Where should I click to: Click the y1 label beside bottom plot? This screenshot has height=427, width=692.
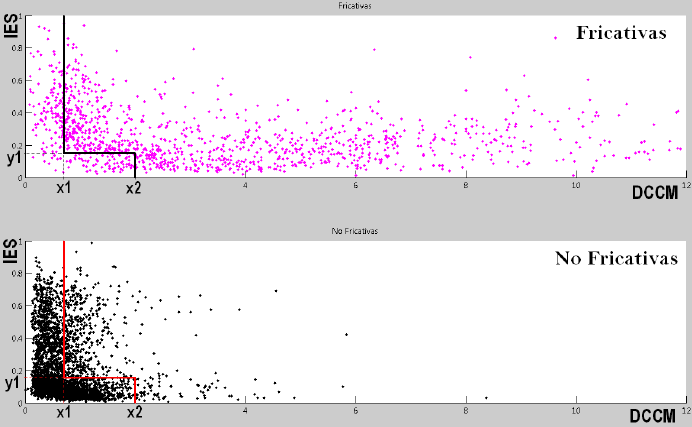click(12, 383)
